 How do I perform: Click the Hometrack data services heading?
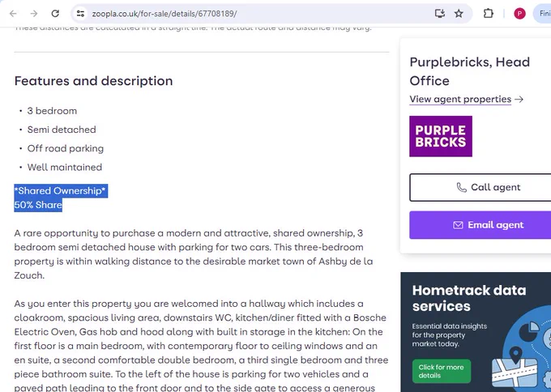pyautogui.click(x=469, y=298)
